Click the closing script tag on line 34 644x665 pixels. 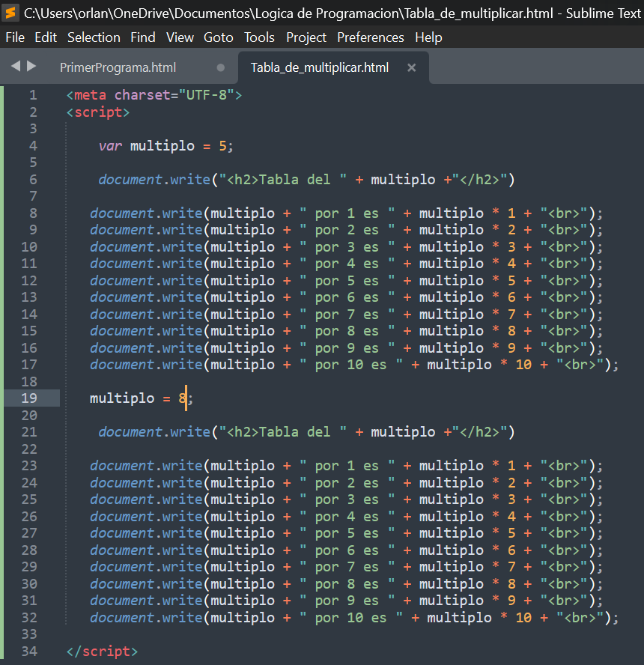point(102,652)
